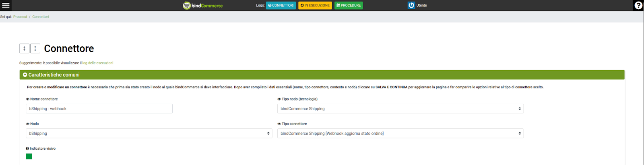644x165 pixels.
Task: Open the Tipo nodo (tecnologia) dropdown
Action: click(x=400, y=109)
